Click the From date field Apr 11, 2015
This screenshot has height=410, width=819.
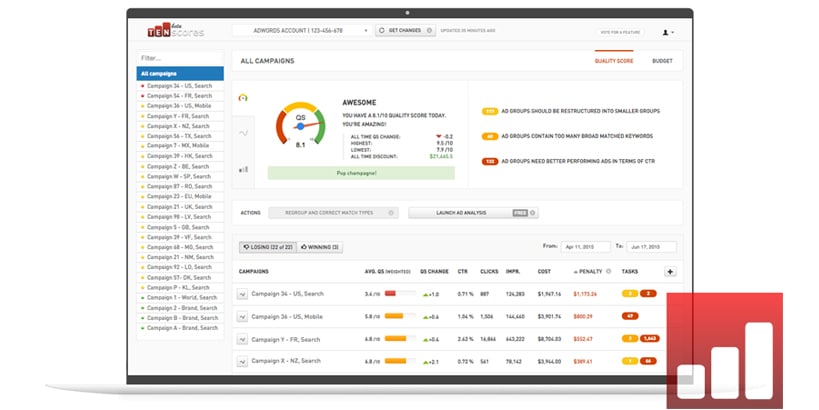586,247
